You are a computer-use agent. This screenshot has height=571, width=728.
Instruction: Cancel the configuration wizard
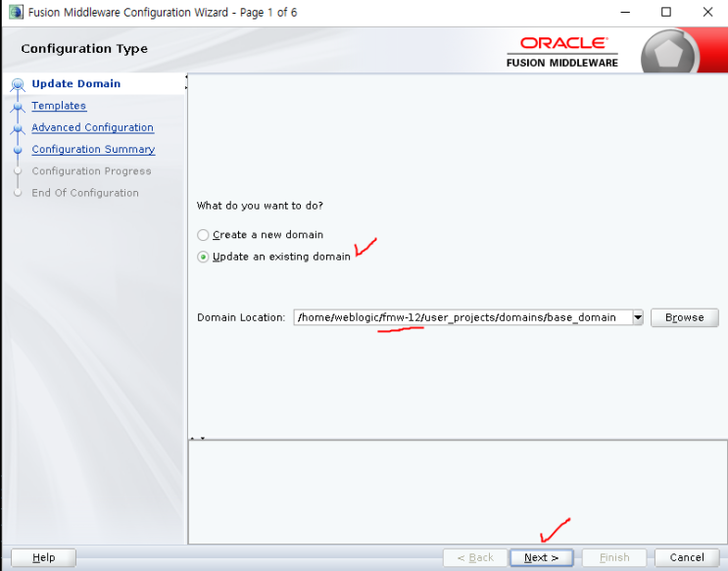(687, 557)
